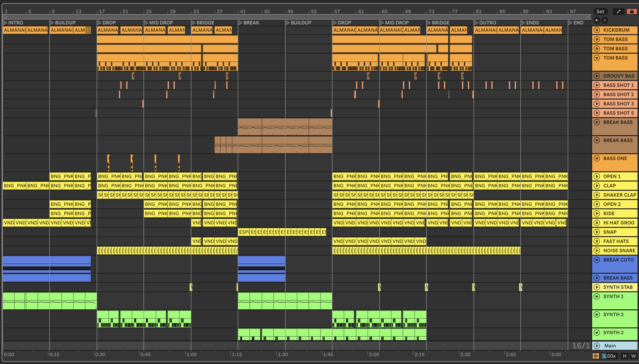
Task: Click the OPEN 2 track unfold button
Action: (597, 204)
